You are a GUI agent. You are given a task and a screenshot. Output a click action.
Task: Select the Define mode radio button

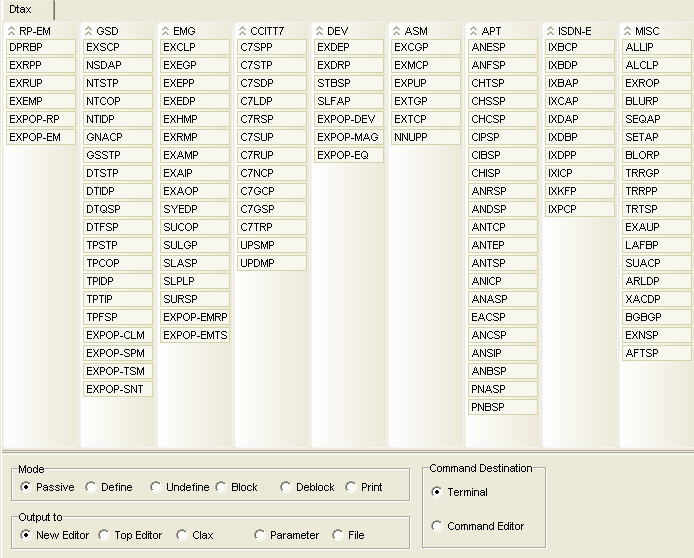(91, 487)
